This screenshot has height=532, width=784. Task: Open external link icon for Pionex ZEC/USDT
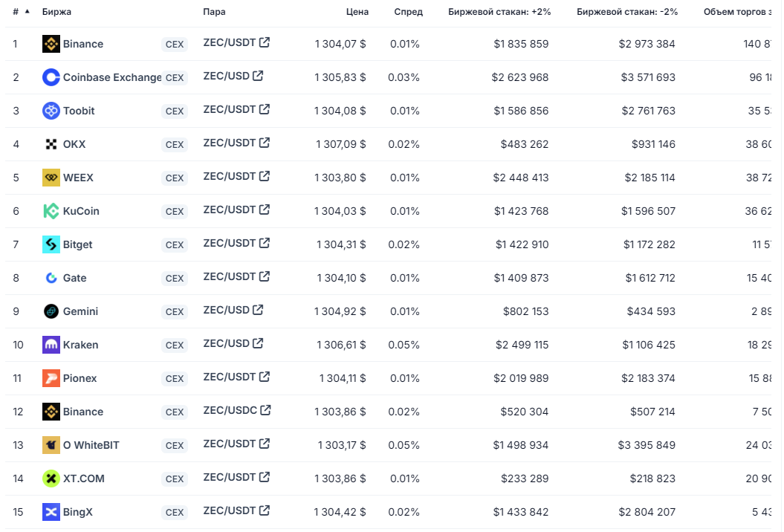(x=265, y=377)
